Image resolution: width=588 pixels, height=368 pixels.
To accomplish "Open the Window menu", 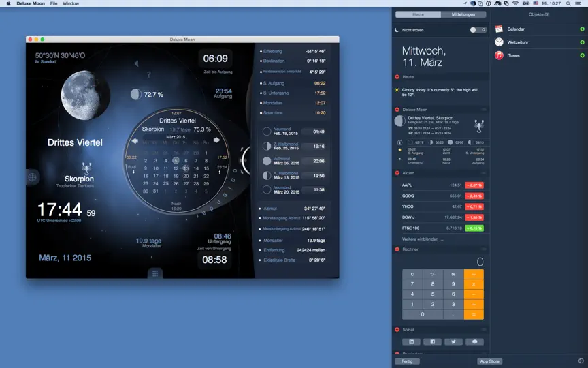I will (71, 3).
